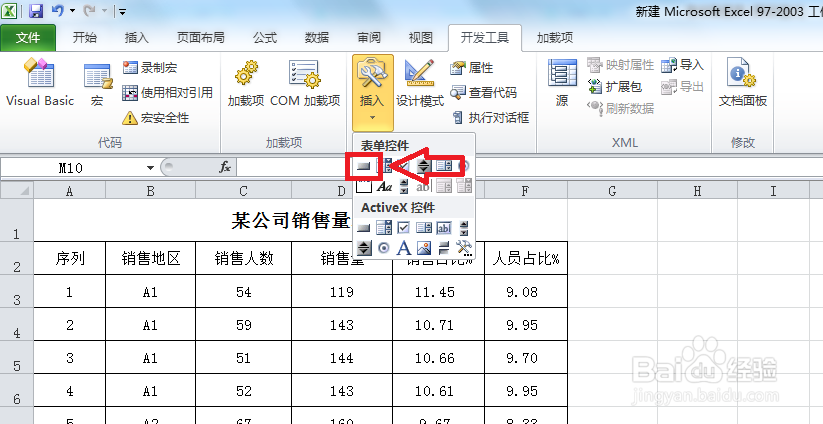Image resolution: width=823 pixels, height=424 pixels.
Task: Switch to the 开始 Home tab
Action: pos(85,38)
